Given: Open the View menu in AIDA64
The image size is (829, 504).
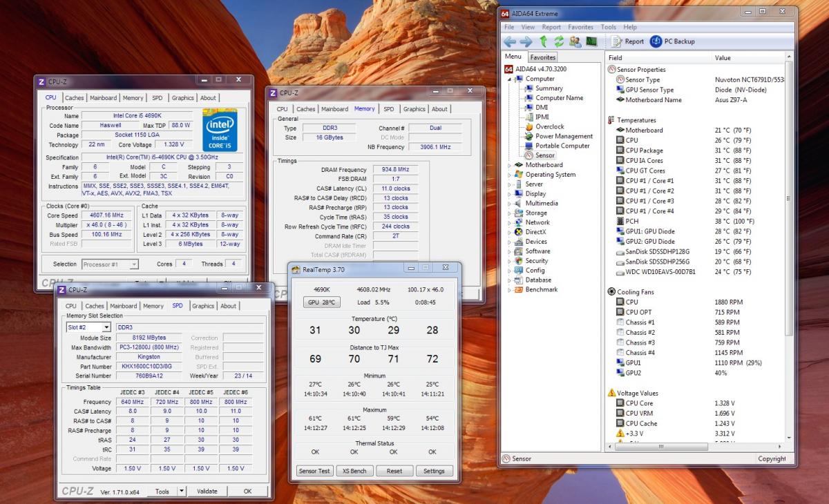Looking at the screenshot, I should (x=528, y=27).
